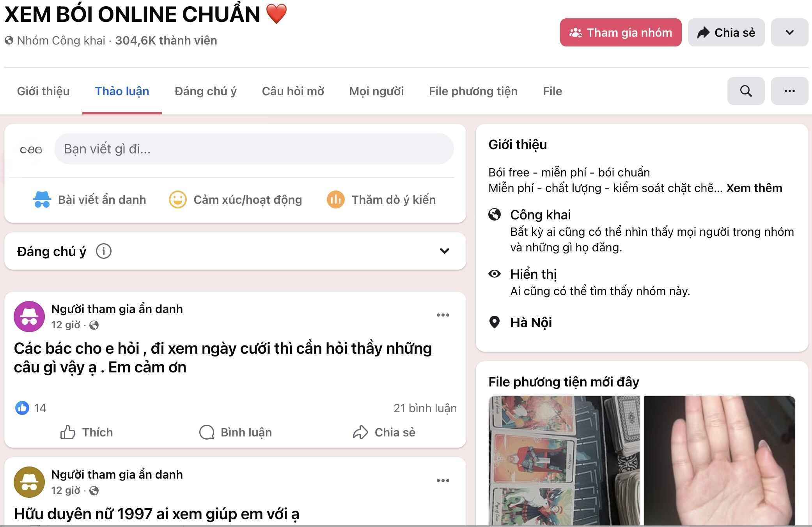Start a Thăm dò ý kiến poll
This screenshot has width=812, height=527.
(381, 199)
